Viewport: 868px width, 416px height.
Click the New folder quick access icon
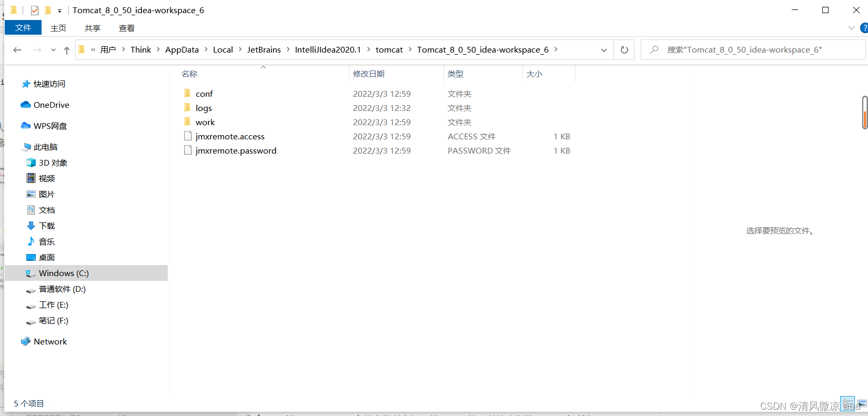click(x=48, y=10)
